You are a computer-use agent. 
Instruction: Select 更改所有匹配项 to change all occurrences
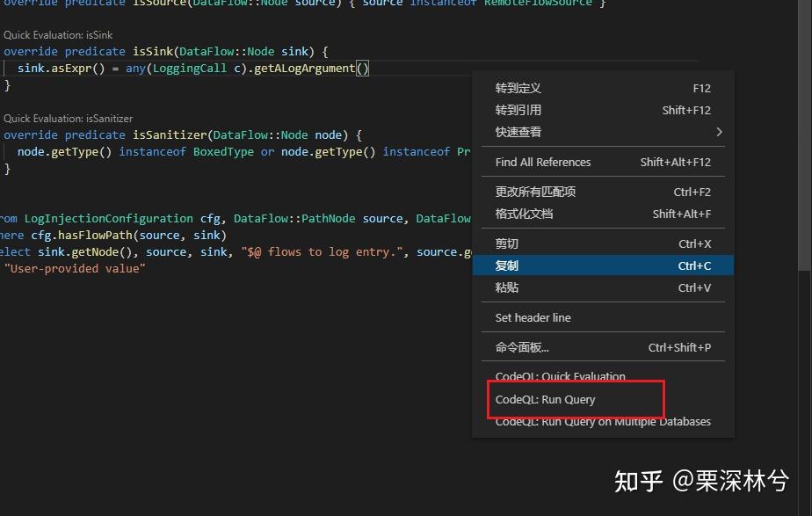[x=536, y=192]
